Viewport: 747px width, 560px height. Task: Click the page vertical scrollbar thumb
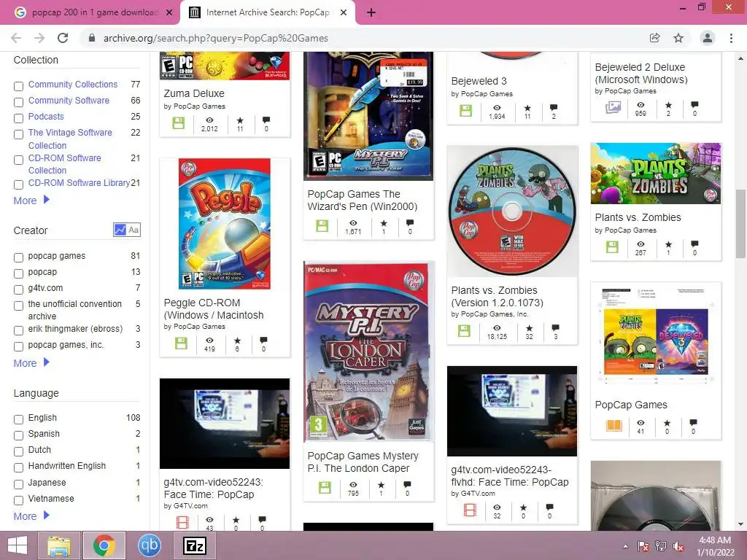(x=740, y=224)
